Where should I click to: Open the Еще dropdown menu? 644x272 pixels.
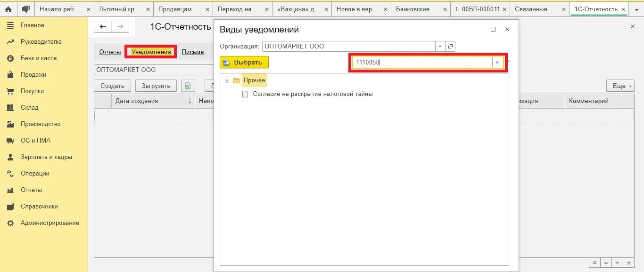pos(620,86)
